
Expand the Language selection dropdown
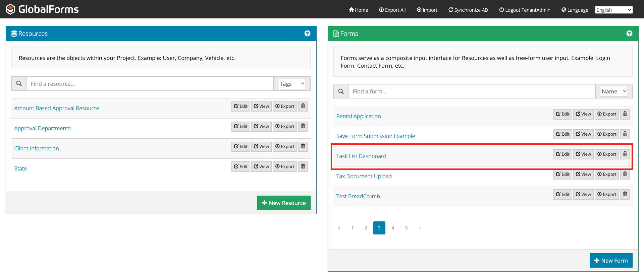click(614, 10)
